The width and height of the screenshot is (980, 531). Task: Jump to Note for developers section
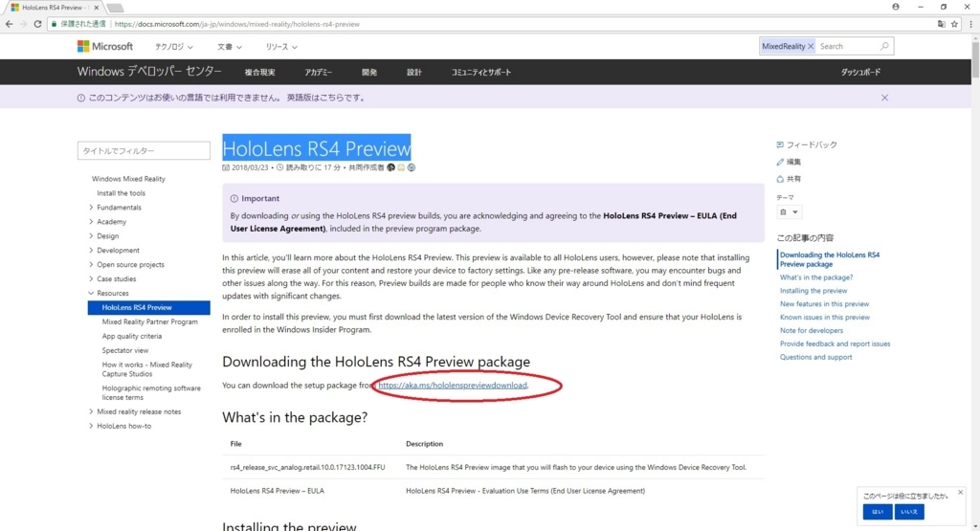coord(812,330)
